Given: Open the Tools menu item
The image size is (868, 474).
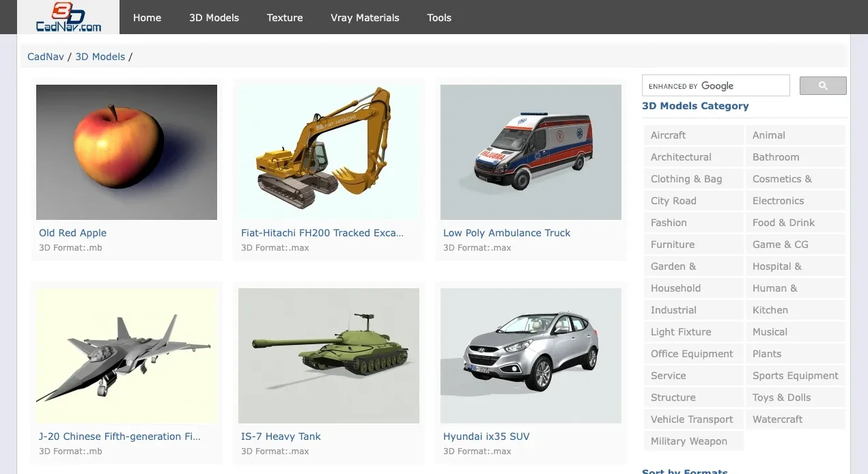Looking at the screenshot, I should (x=439, y=18).
